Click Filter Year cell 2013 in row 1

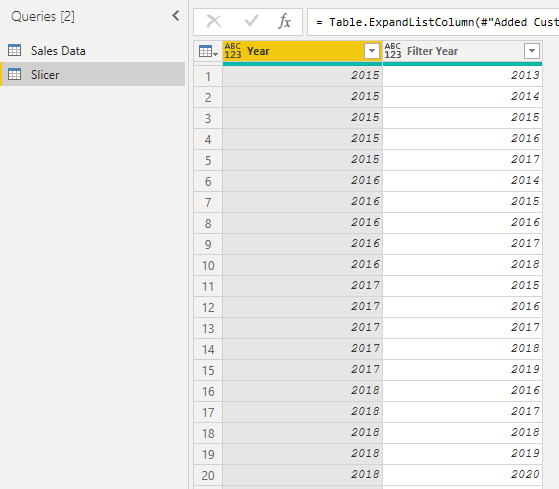[462, 76]
